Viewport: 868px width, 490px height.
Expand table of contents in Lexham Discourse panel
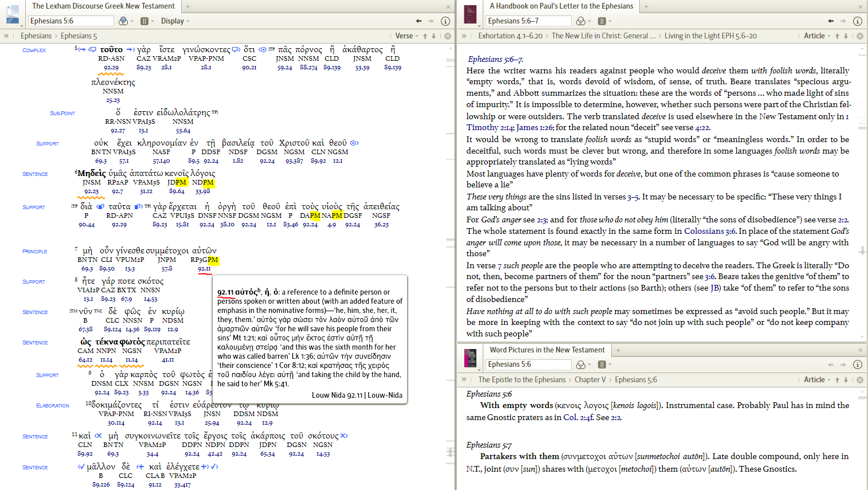[7, 36]
